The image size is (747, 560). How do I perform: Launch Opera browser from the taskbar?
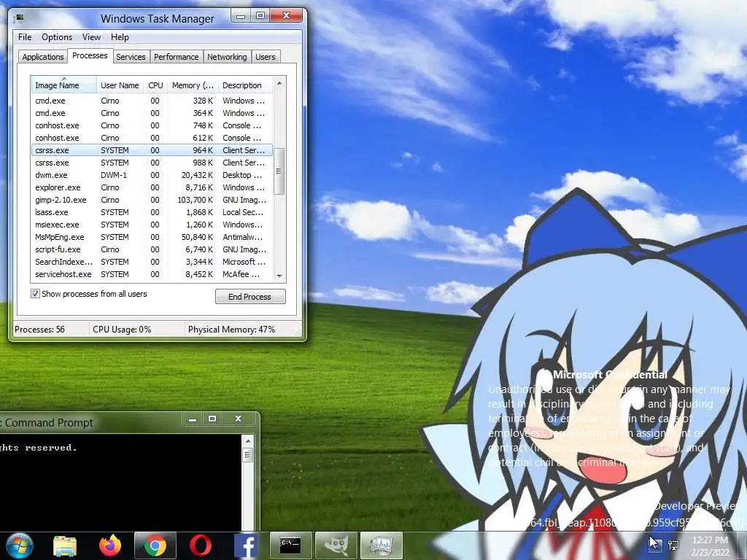(201, 545)
